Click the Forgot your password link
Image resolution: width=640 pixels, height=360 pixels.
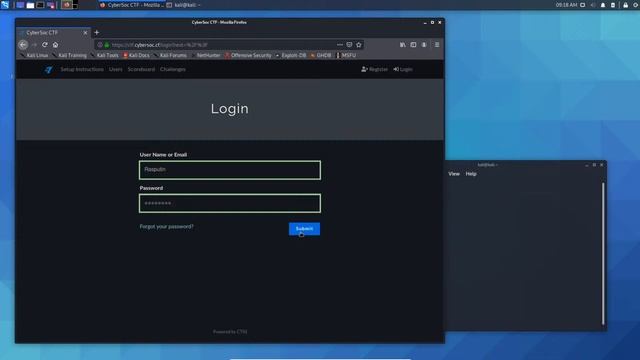[167, 227]
